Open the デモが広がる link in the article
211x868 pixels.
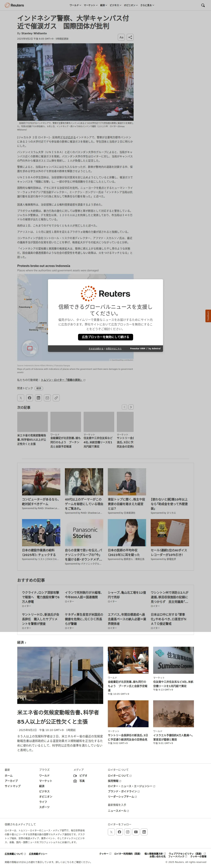[x=68, y=137]
